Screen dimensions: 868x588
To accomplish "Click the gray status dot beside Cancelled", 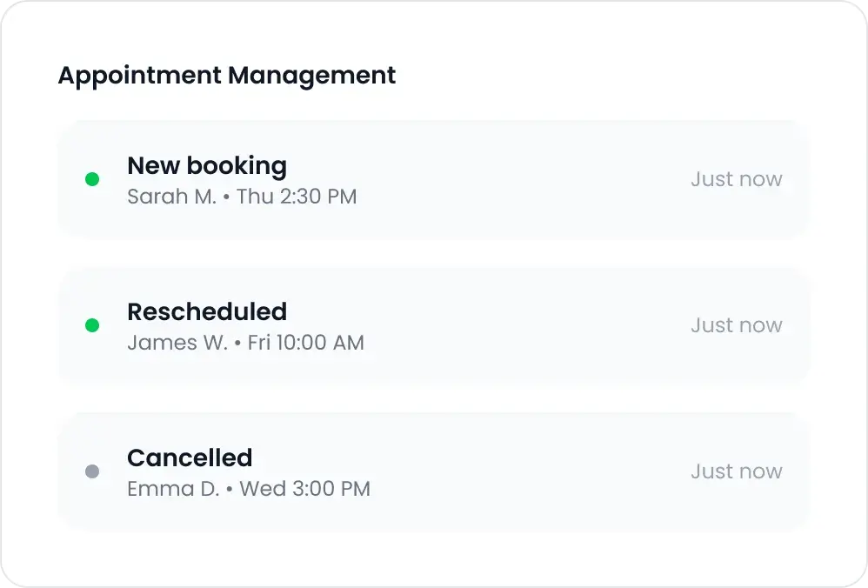I will click(92, 471).
